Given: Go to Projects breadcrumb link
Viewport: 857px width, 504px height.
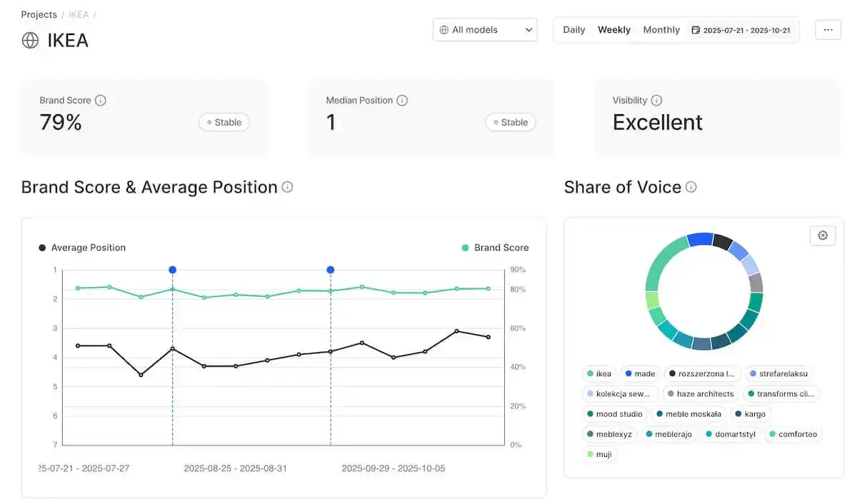Looking at the screenshot, I should coord(39,14).
